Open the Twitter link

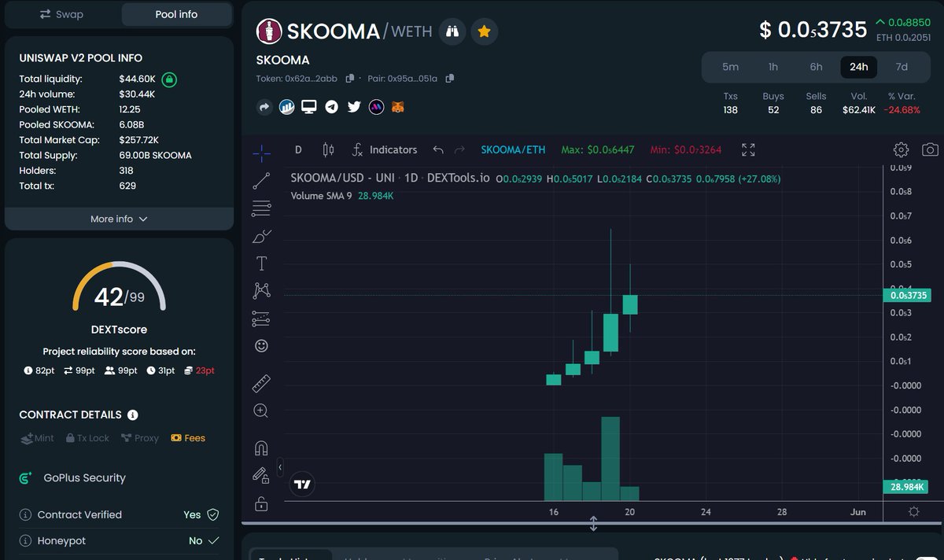point(354,106)
